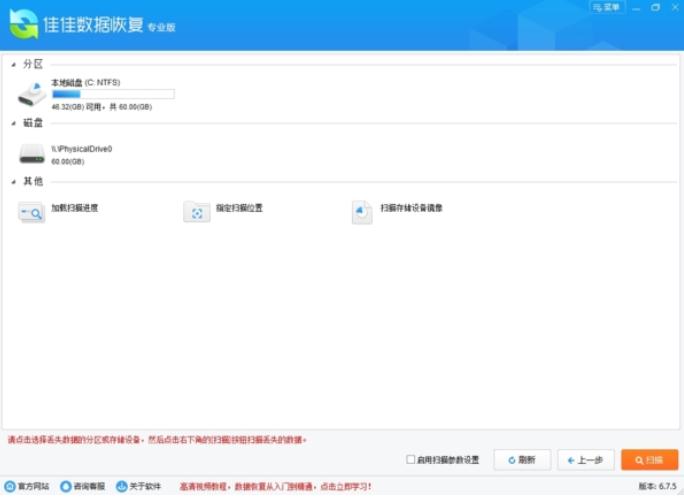Click the 其他 section heading

pyautogui.click(x=33, y=181)
